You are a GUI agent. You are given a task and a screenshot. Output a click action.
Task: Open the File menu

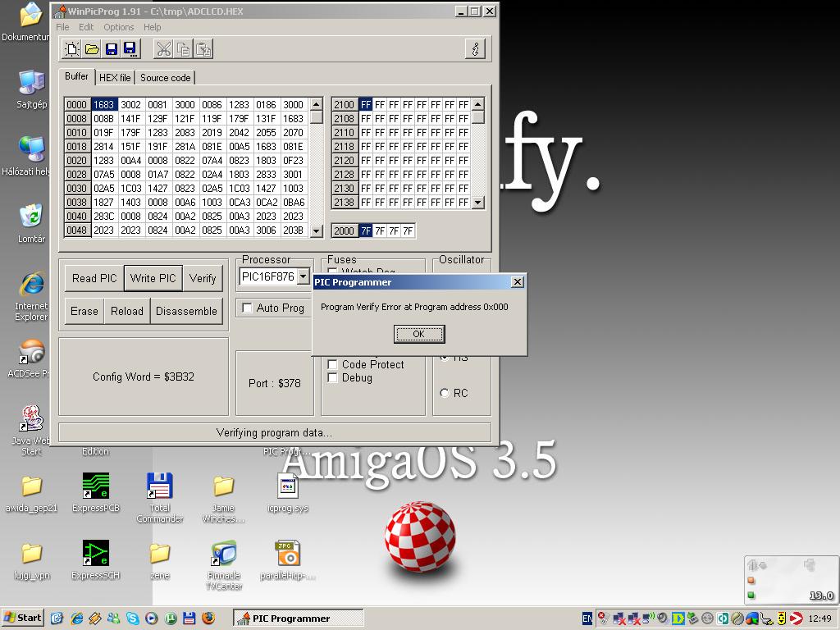(62, 27)
